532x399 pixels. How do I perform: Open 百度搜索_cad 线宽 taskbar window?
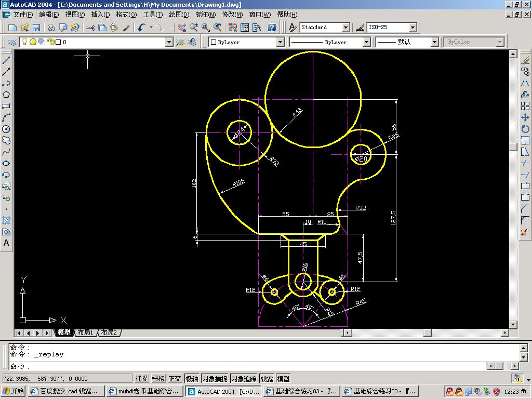pos(66,391)
